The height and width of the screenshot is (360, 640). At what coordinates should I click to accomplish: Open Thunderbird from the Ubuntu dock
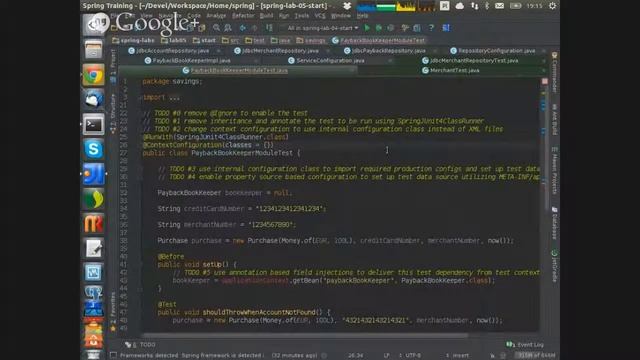click(x=93, y=100)
